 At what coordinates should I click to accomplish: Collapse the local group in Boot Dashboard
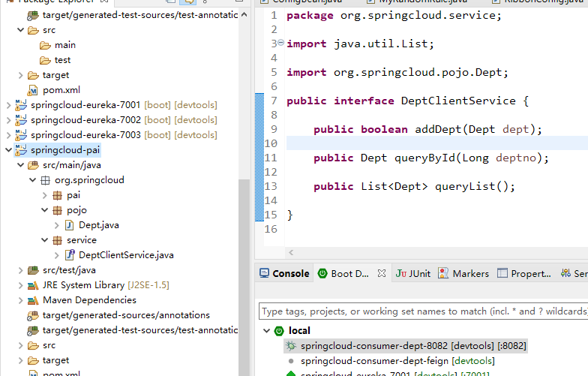tap(267, 330)
